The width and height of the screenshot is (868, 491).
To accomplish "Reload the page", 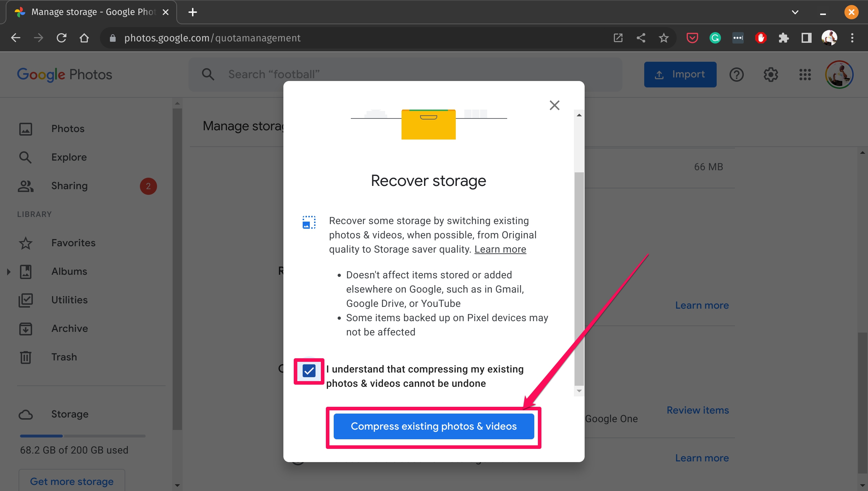I will point(61,38).
